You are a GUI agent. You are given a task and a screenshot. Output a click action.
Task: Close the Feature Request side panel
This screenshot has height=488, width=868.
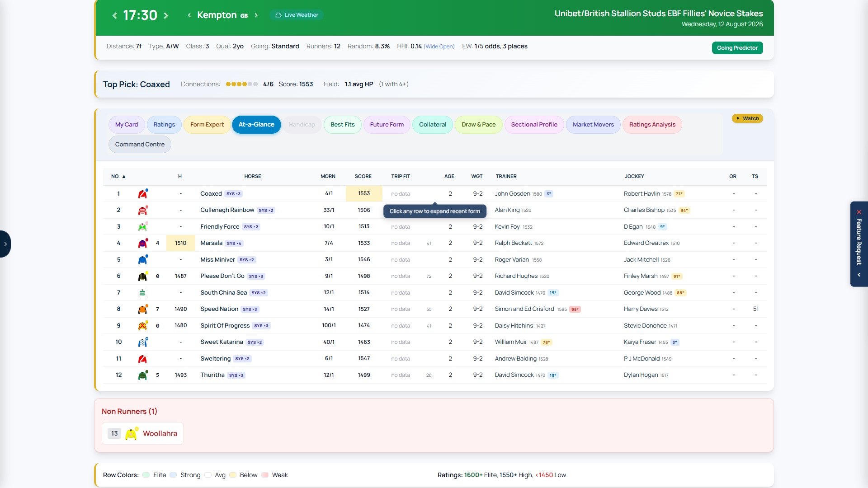(859, 212)
